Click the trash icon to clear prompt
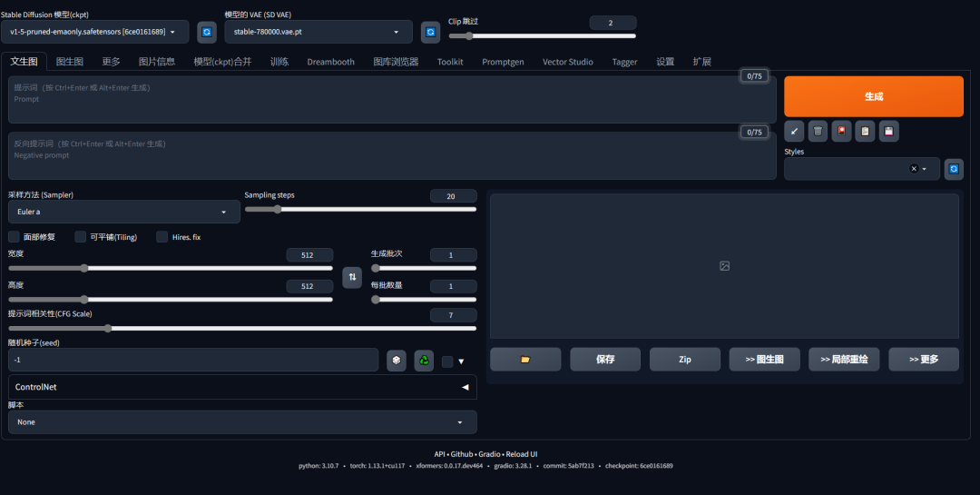Screen dimensions: 980x495 (x=818, y=132)
